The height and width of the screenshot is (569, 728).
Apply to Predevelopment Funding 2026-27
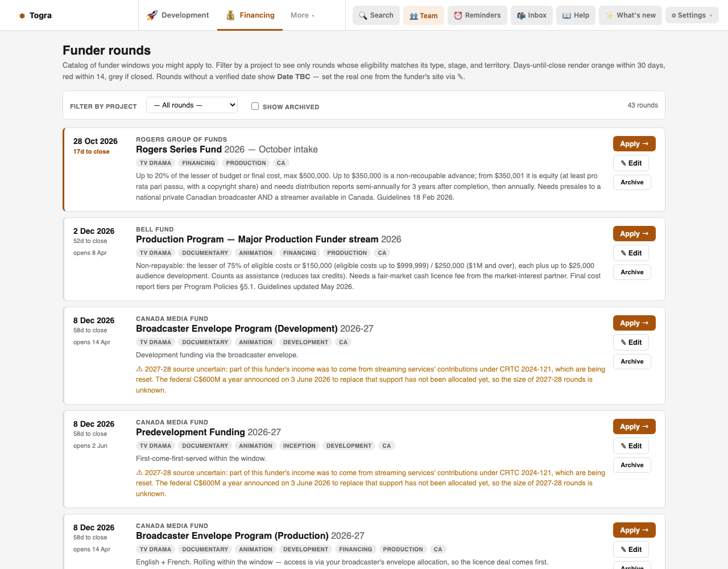coord(634,427)
